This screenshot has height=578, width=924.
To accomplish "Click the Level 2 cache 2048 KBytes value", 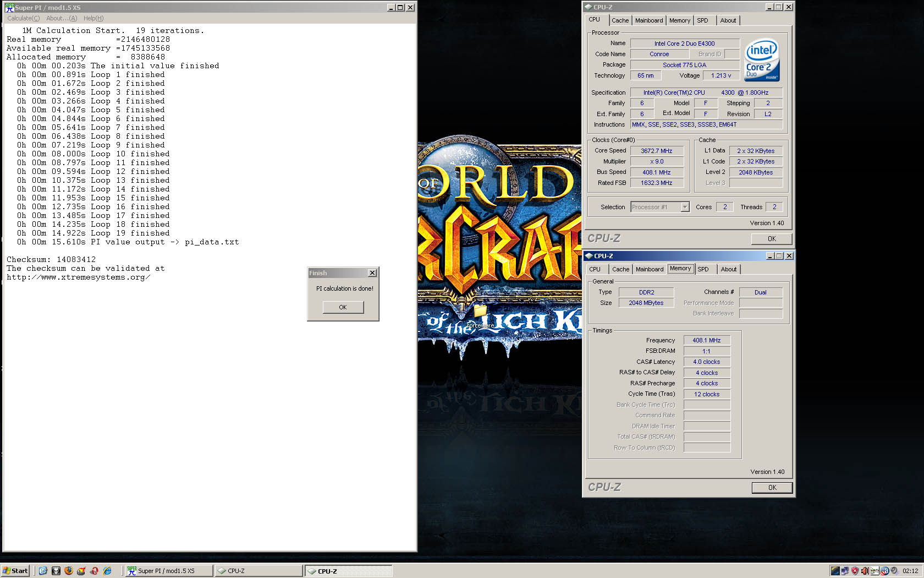I will click(x=756, y=172).
